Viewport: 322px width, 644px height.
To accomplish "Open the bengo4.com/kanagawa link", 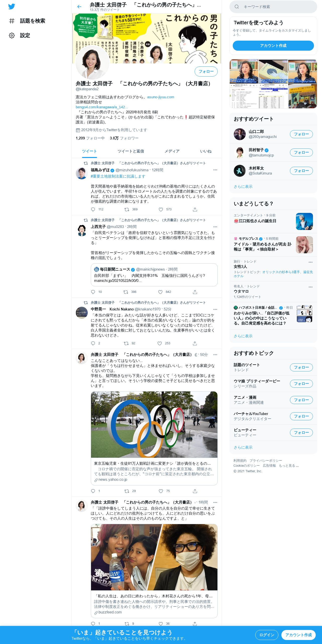I will (102, 107).
